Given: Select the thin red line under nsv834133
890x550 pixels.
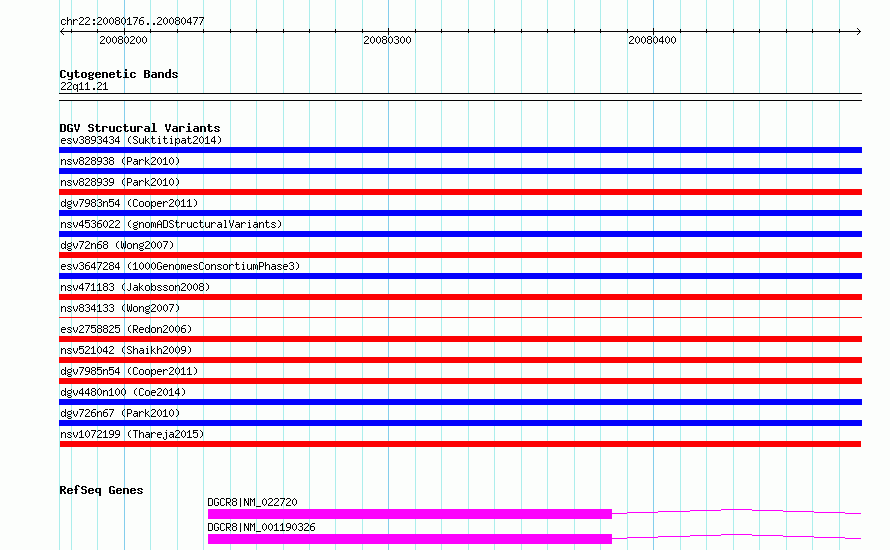Looking at the screenshot, I should point(460,317).
